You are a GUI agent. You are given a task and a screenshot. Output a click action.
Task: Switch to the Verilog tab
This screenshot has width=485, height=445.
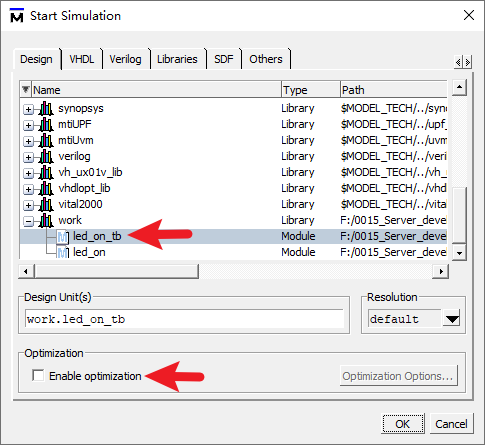tap(125, 59)
